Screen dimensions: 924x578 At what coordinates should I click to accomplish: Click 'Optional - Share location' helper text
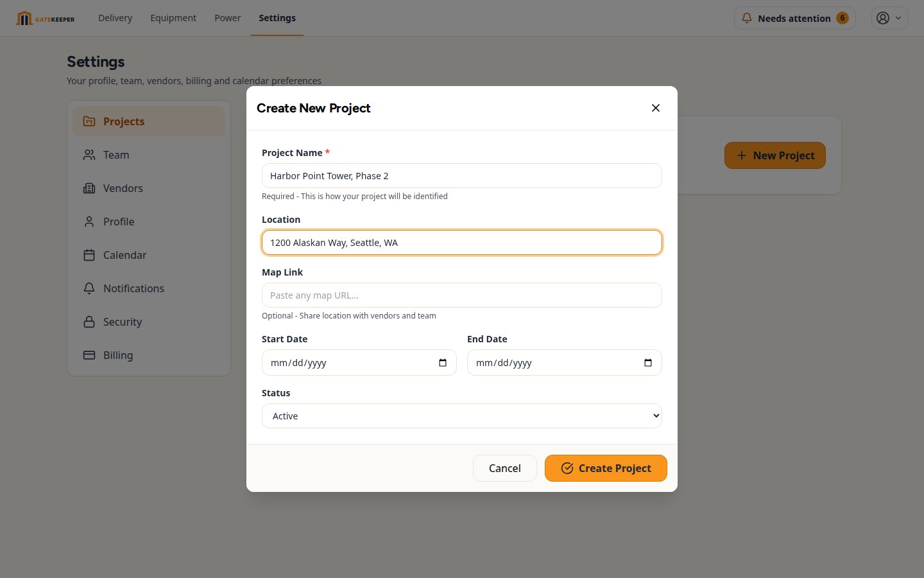tap(349, 315)
